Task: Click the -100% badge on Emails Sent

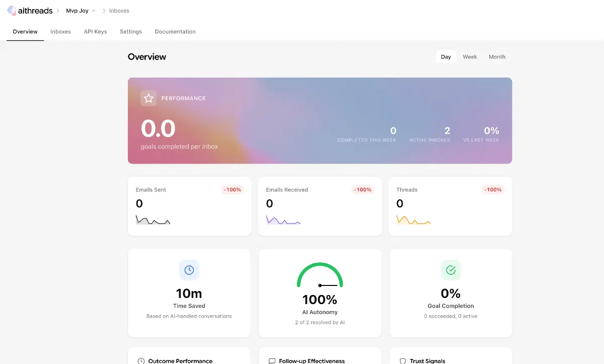Action: coord(232,189)
